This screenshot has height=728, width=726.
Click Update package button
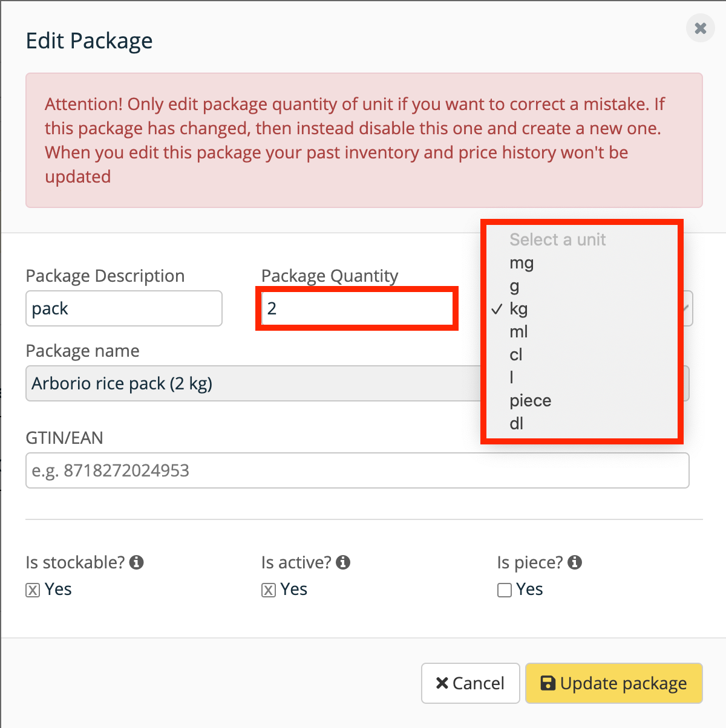click(x=613, y=683)
